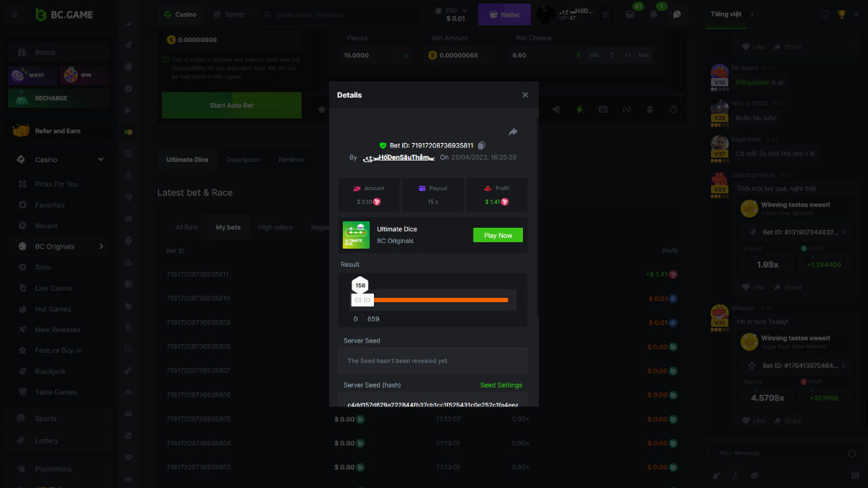Screen dimensions: 868x488
Task: Click the hamburger menu icon beside logo
Action: 15,14
